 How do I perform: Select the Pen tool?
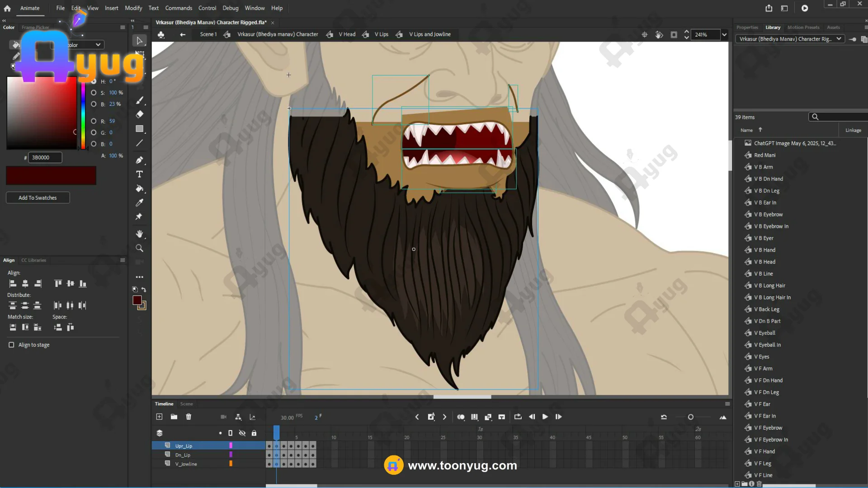(139, 160)
